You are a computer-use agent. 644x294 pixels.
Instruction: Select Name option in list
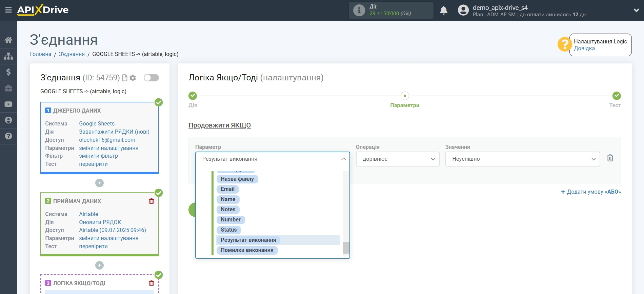click(x=228, y=199)
